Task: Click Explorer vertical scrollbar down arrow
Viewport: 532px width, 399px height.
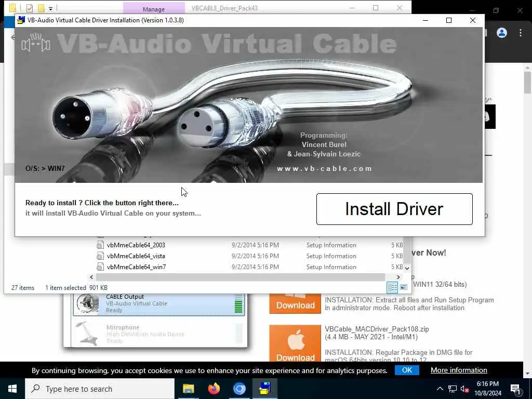Action: (407, 268)
